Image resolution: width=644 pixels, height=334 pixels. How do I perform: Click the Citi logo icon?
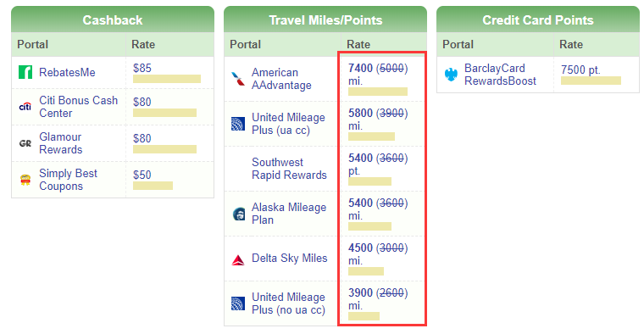click(25, 107)
